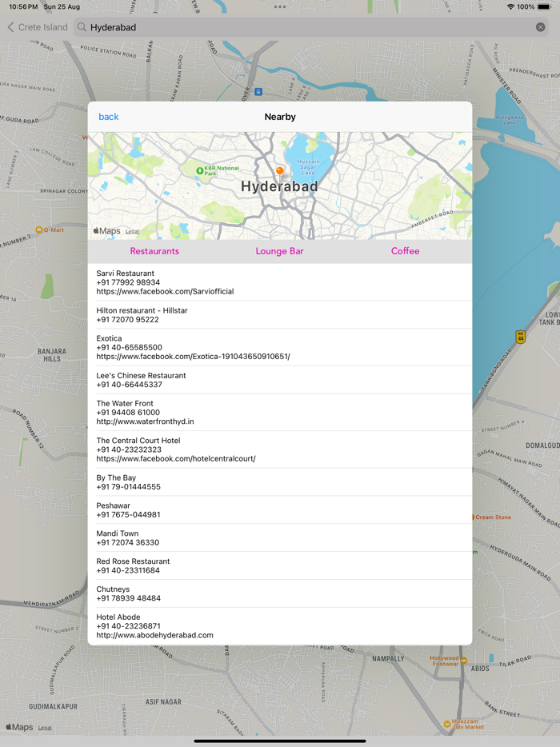
Task: Tap the NH 44 highway shield
Action: coord(521,337)
